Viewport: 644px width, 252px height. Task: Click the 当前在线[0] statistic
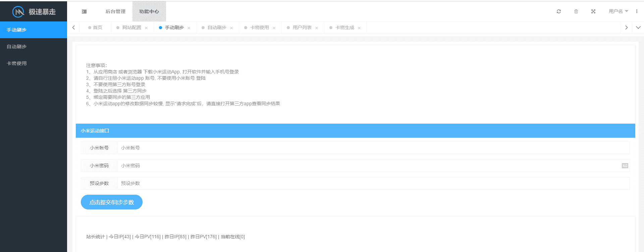233,237
